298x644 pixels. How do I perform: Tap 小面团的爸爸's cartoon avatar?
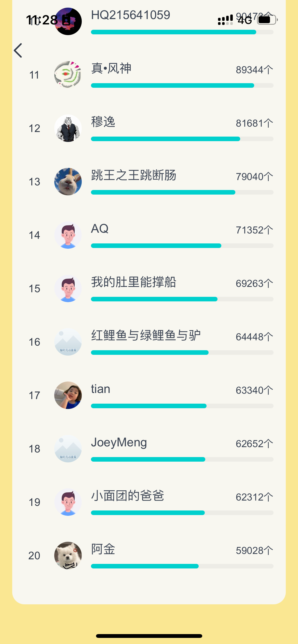click(x=68, y=502)
